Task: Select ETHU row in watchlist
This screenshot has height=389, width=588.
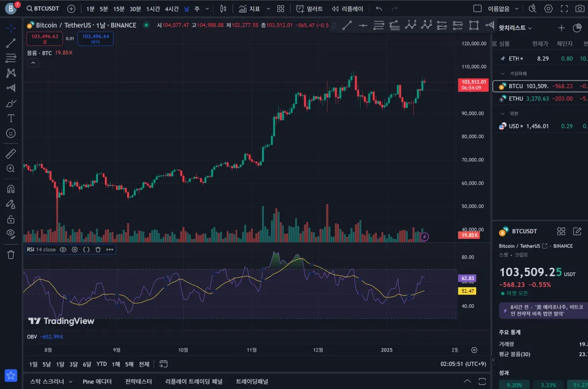Action: click(540, 98)
